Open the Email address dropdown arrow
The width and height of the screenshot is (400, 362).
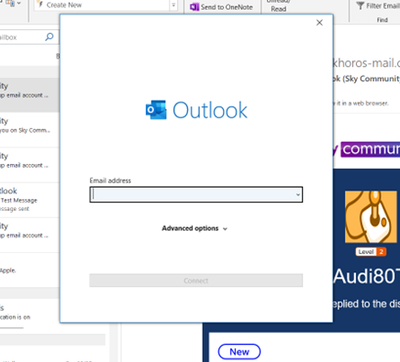click(x=298, y=195)
